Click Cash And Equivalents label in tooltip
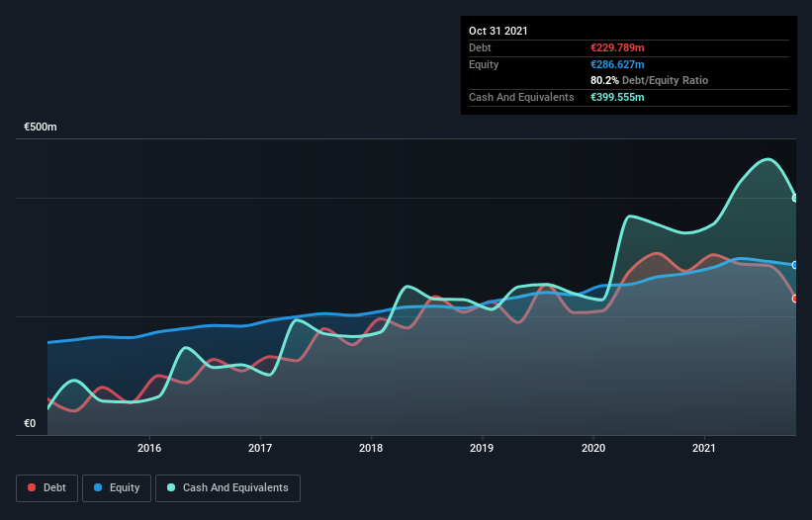Screen dimensions: 812x520 click(521, 97)
